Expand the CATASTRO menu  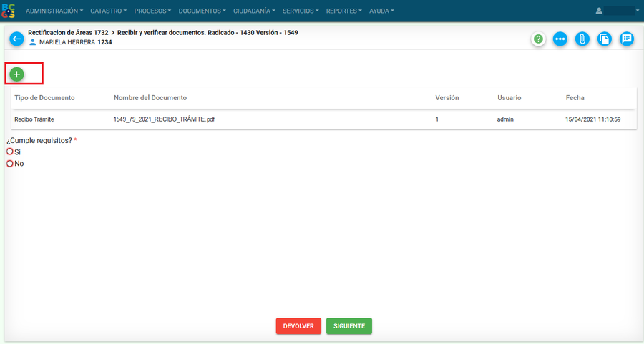pos(108,11)
